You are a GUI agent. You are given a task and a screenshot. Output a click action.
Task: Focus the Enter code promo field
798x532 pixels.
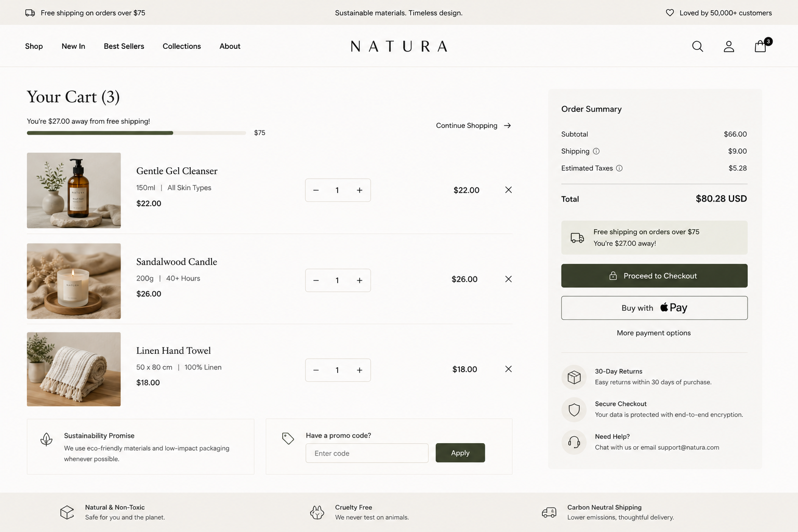pyautogui.click(x=367, y=453)
